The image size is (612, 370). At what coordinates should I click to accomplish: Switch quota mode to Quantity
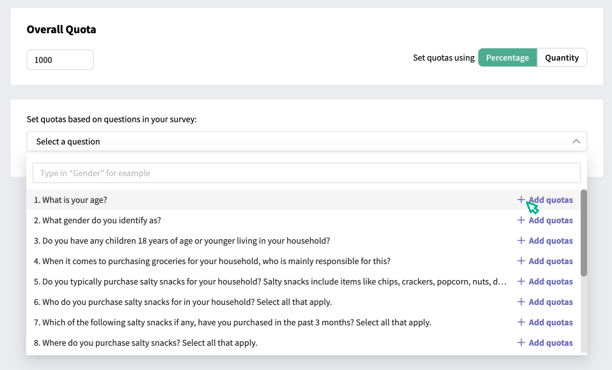(562, 58)
